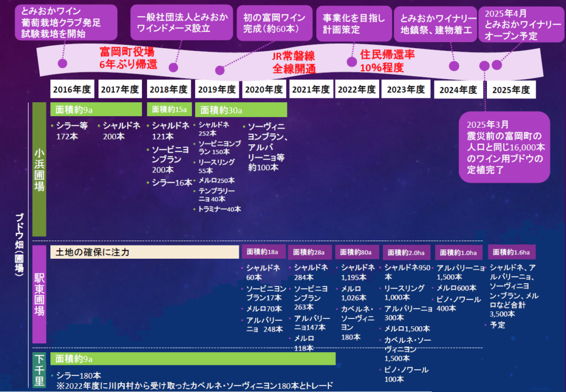The width and height of the screenshot is (566, 392).
Task: Select the 2016年度 year label
Action: click(x=72, y=89)
